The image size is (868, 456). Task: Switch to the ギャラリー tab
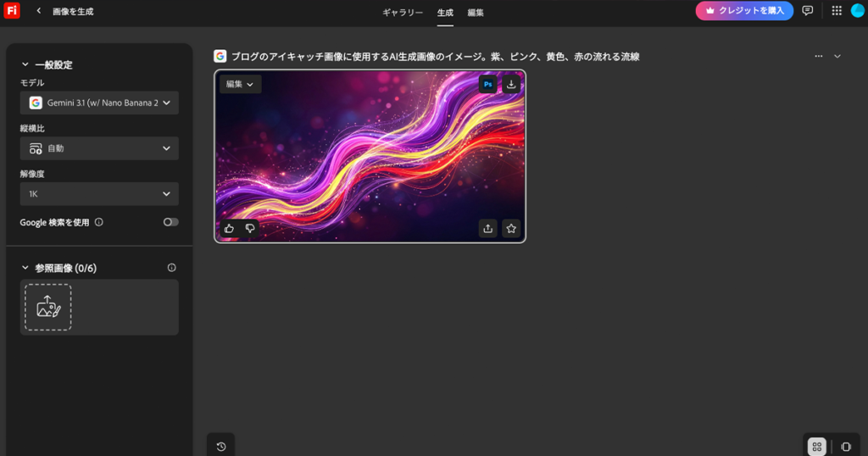[403, 13]
